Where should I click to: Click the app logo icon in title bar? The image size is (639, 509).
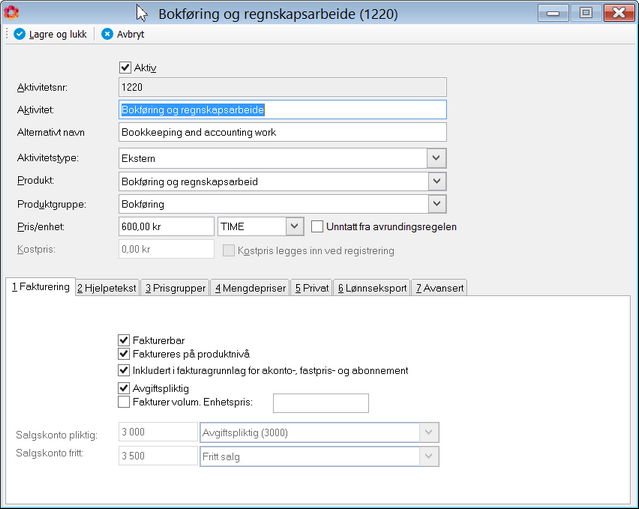pos(11,13)
